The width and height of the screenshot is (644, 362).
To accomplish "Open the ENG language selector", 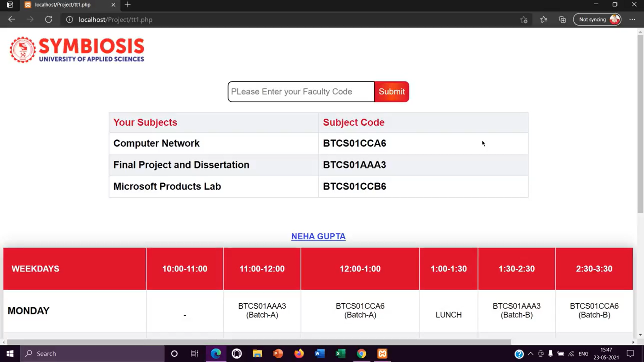I will [584, 353].
